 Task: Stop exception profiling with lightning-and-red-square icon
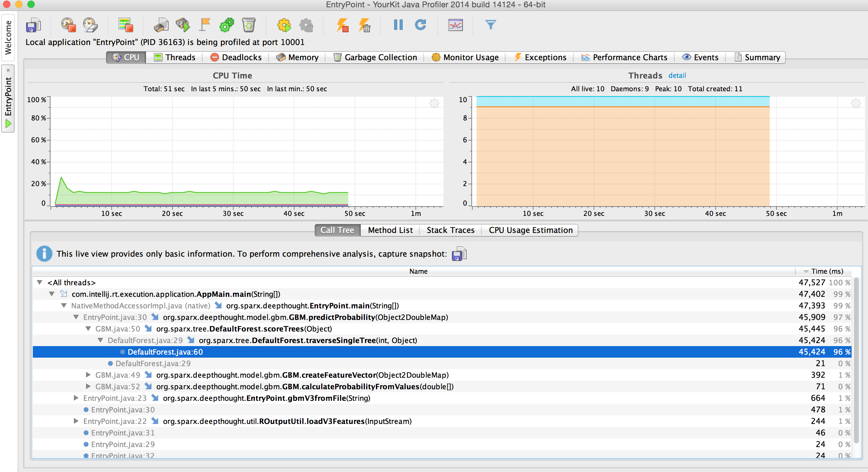[x=342, y=25]
